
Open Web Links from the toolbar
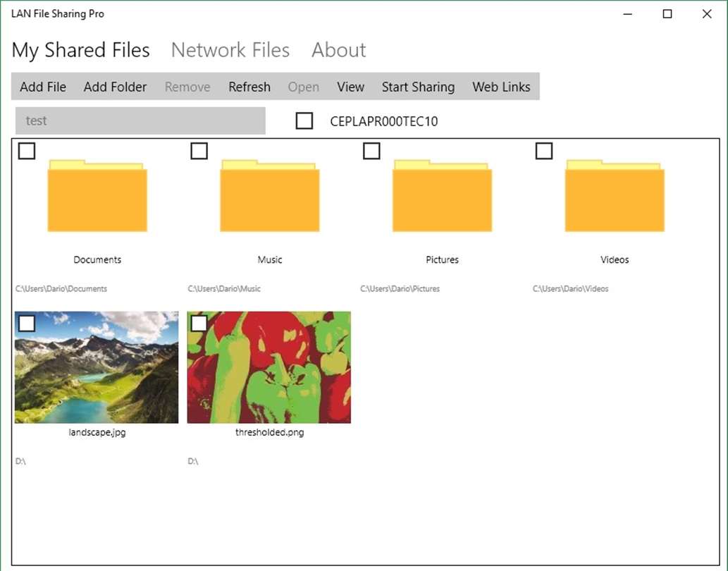coord(501,87)
